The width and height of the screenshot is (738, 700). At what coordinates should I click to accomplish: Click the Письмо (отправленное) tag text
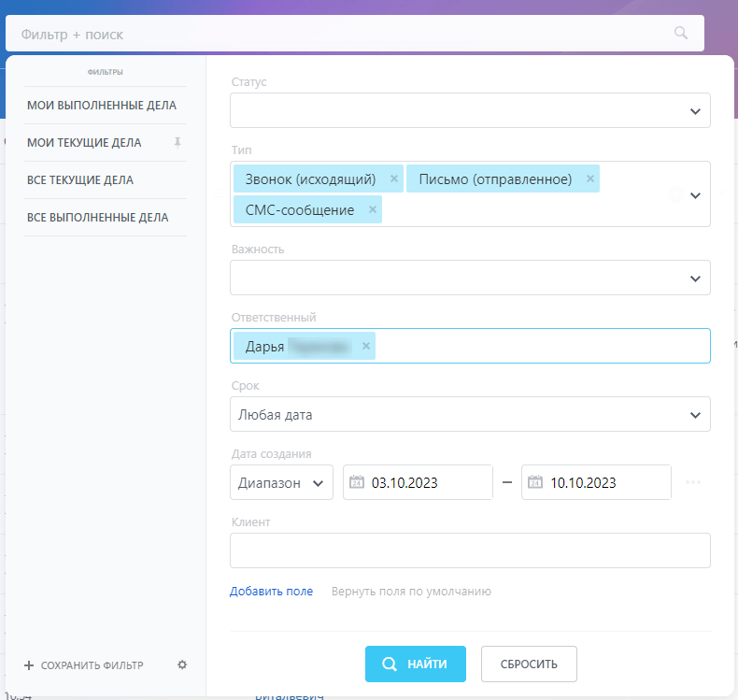click(496, 179)
